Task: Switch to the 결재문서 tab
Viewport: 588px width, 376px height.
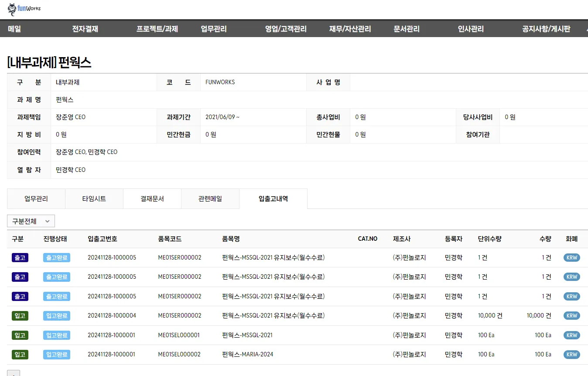Action: (152, 198)
